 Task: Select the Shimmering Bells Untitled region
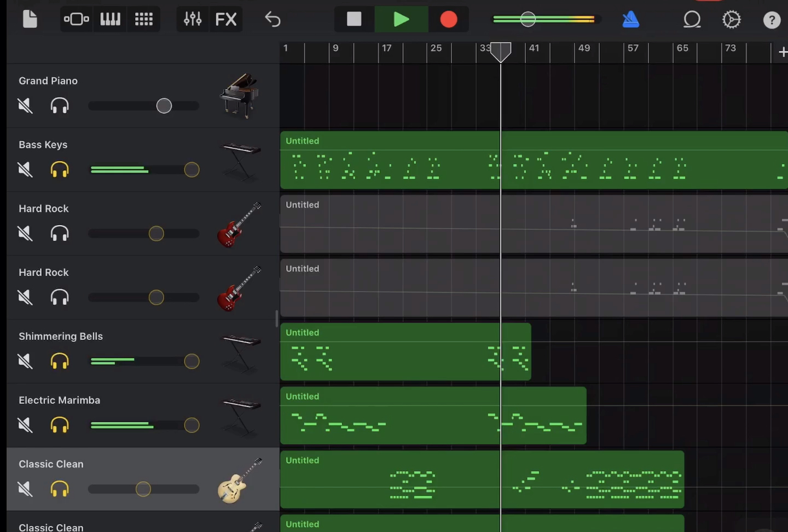tap(405, 351)
